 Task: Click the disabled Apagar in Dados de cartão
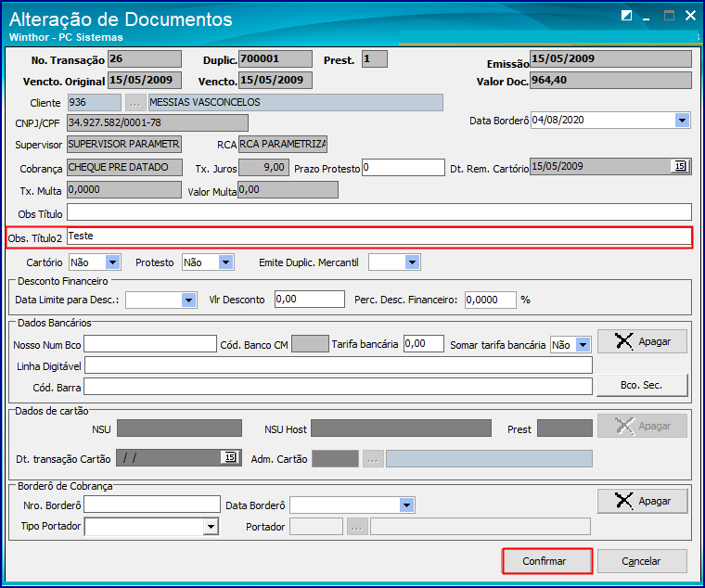642,426
